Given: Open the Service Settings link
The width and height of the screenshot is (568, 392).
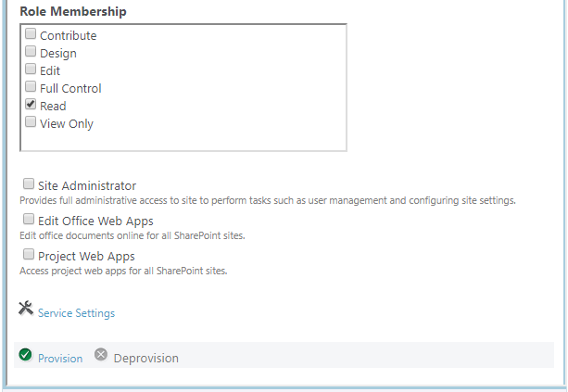Looking at the screenshot, I should pos(76,313).
